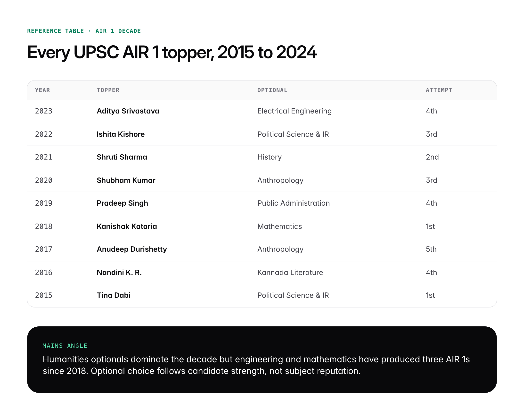Click the year 2018 cell
The height and width of the screenshot is (420, 524).
(x=43, y=226)
